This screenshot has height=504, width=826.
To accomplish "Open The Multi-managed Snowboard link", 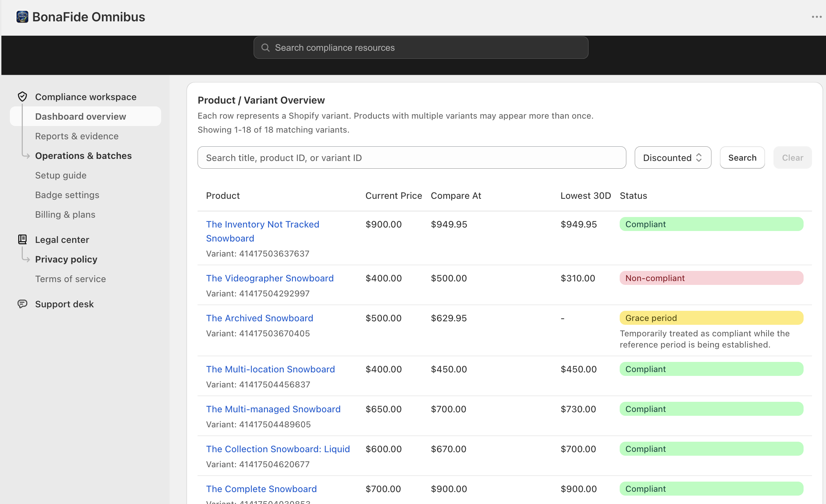I will coord(273,409).
